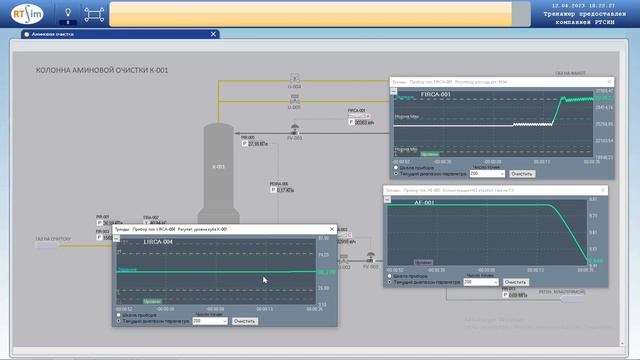Click the P badge below AE-001 trend
640x360 pixels.
[x=505, y=295]
